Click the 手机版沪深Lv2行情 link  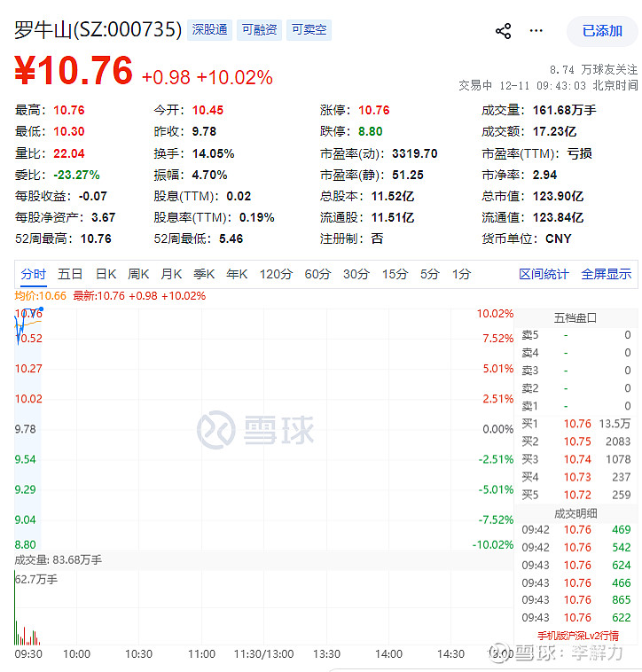(578, 636)
